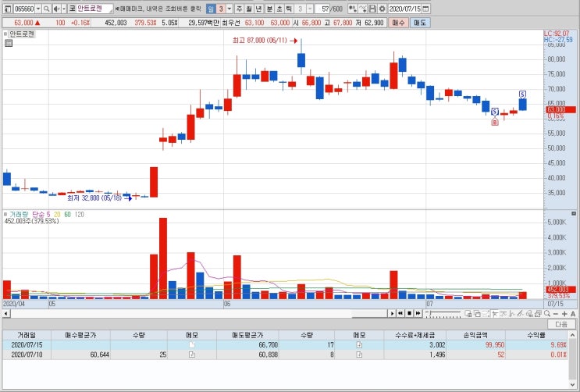The image size is (580, 392).
Task: Click the trade table scrollbar up arrow
Action: [x=572, y=335]
